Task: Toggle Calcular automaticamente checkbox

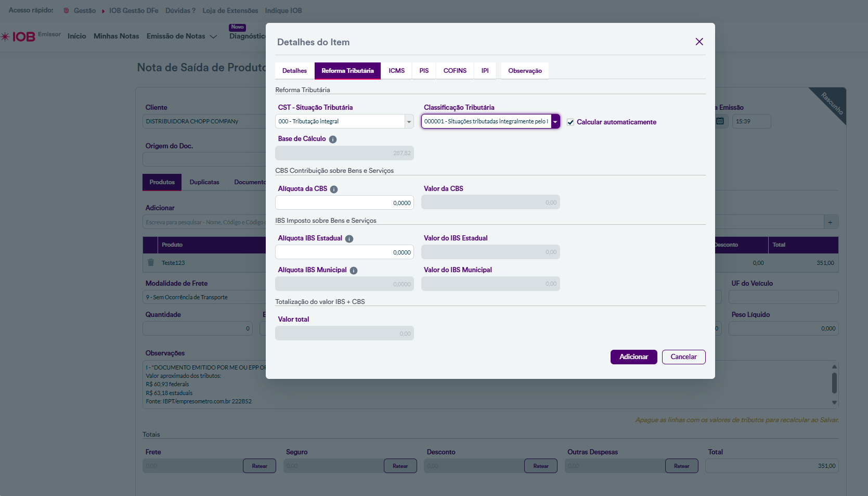Action: click(x=571, y=122)
